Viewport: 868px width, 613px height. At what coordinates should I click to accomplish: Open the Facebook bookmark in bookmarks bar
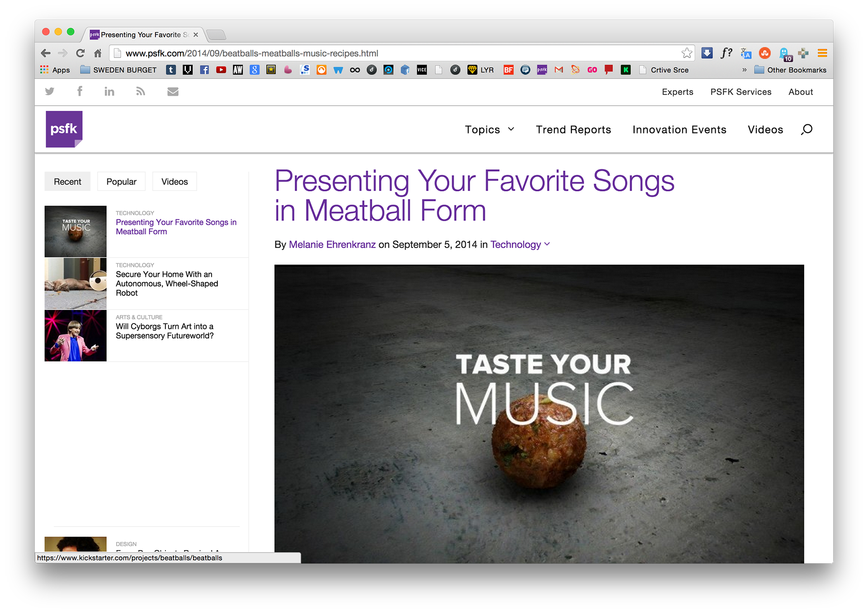pyautogui.click(x=204, y=70)
